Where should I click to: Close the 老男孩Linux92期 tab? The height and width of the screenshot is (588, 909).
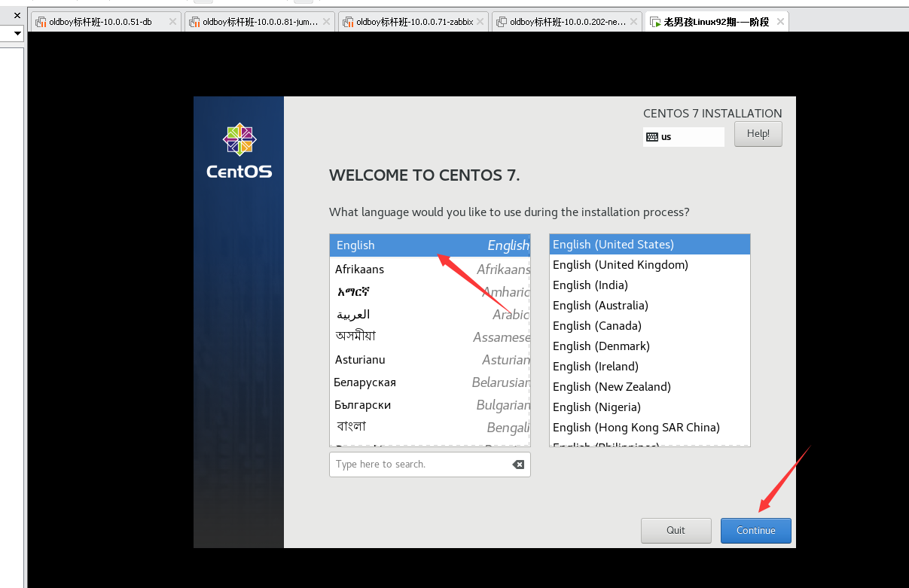pos(780,22)
